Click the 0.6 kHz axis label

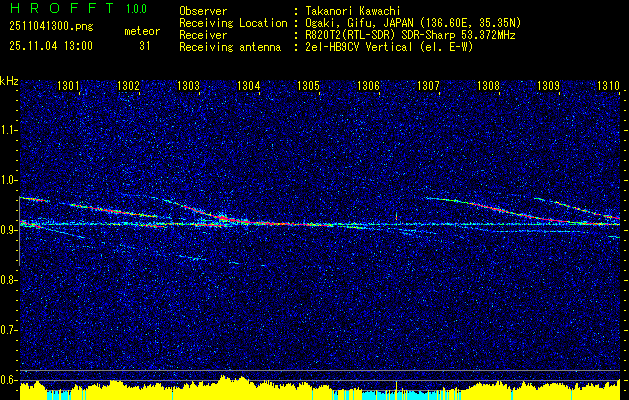coord(8,380)
